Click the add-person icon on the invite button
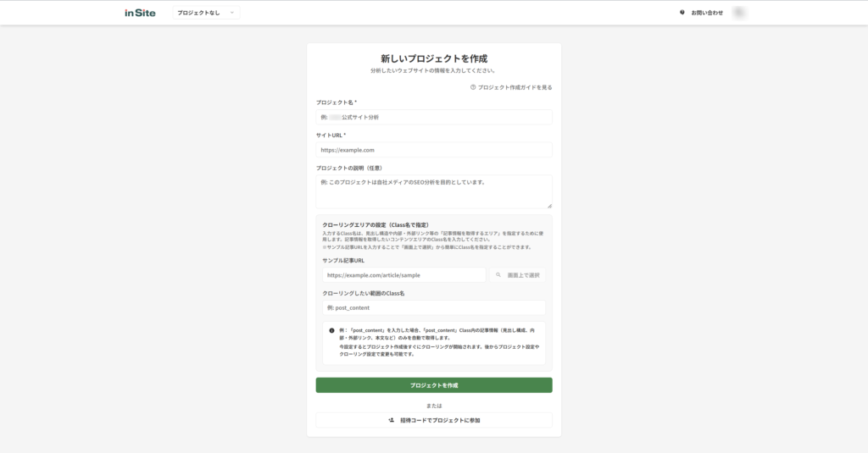 pyautogui.click(x=391, y=420)
